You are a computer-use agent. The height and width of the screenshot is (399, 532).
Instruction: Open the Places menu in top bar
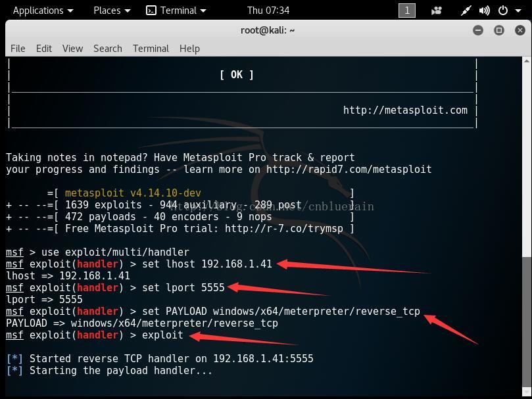[x=112, y=11]
